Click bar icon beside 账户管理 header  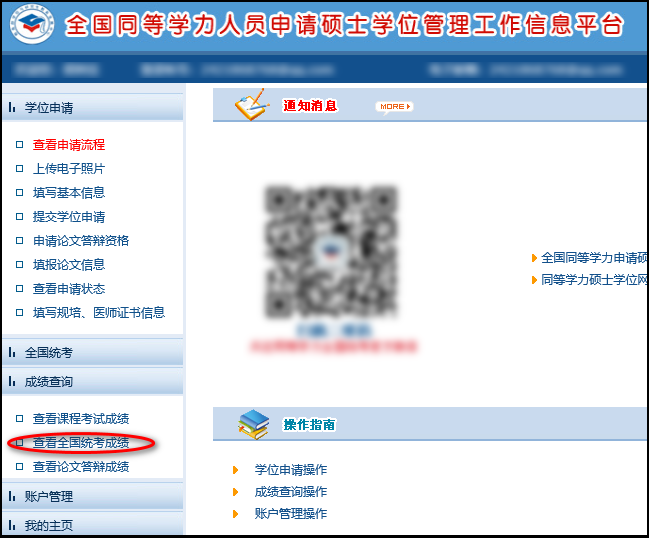[x=12, y=496]
